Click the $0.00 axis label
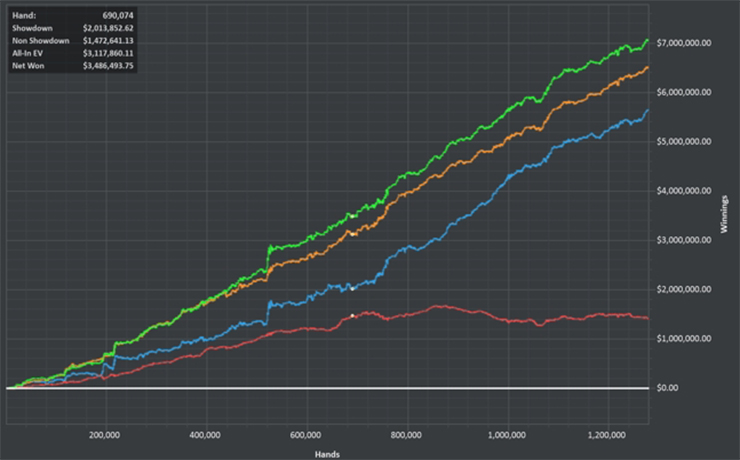Screen dimensions: 740x460 click(667, 388)
